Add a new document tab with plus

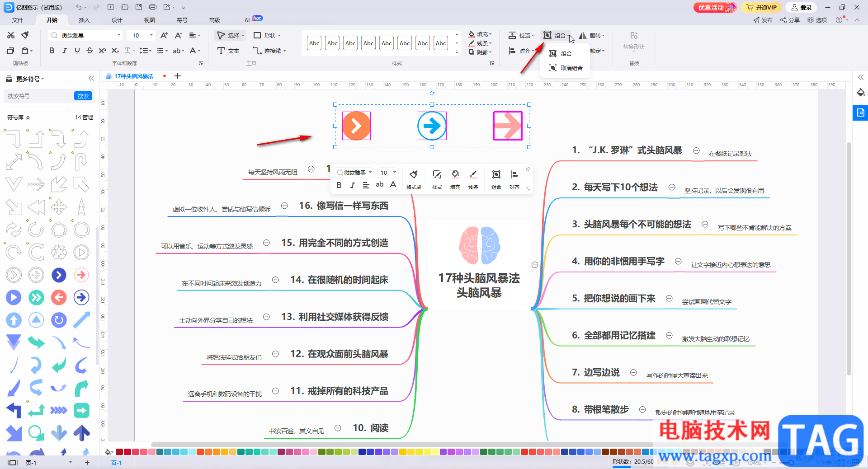point(178,76)
